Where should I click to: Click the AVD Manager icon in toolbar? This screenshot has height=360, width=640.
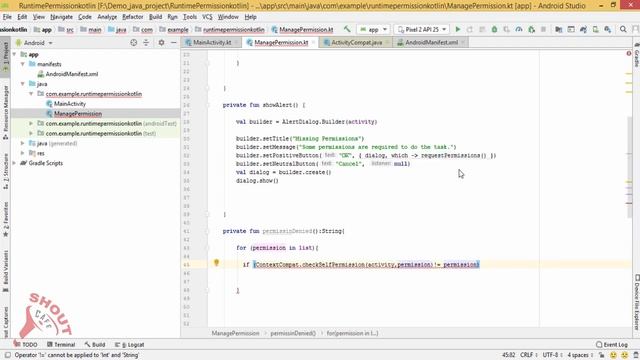pos(596,29)
